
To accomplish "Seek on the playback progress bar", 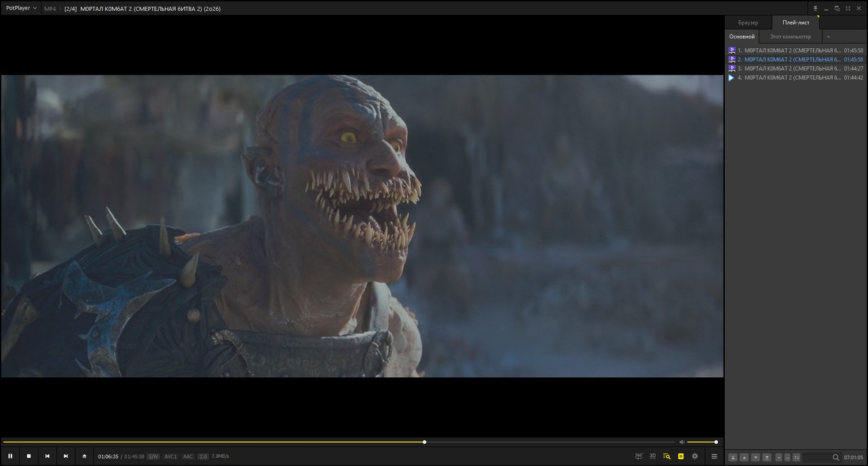I will pos(339,442).
